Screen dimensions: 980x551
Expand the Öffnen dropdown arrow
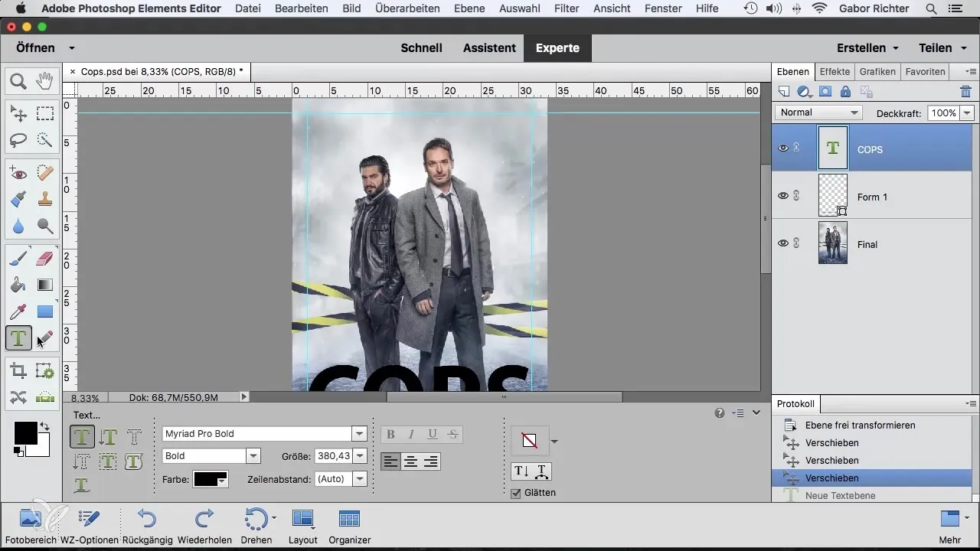click(x=71, y=47)
